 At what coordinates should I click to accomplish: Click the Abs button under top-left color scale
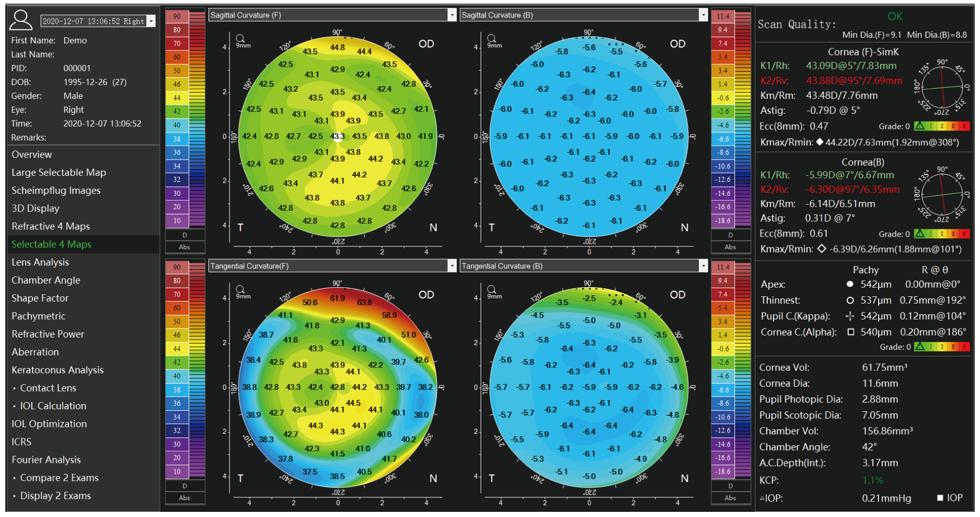tap(185, 247)
